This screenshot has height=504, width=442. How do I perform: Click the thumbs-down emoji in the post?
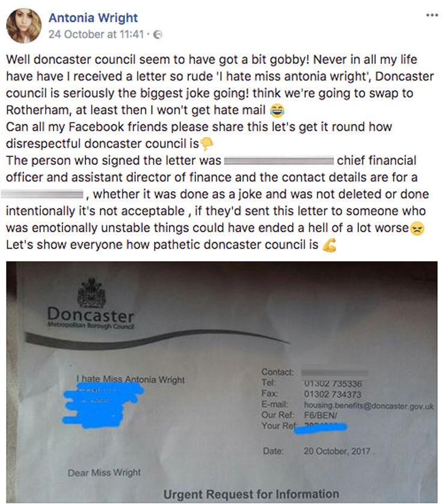pos(207,144)
